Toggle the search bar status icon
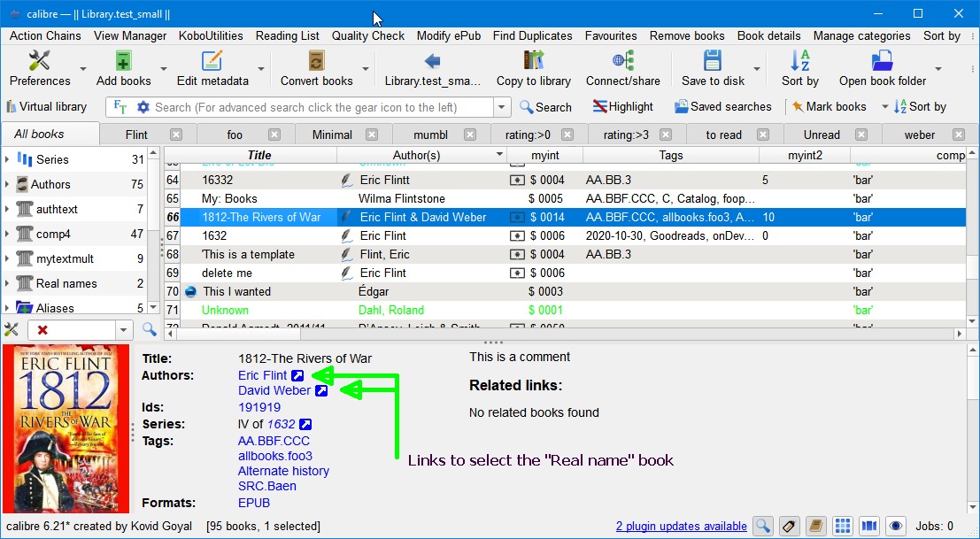The image size is (980, 539). [x=762, y=526]
